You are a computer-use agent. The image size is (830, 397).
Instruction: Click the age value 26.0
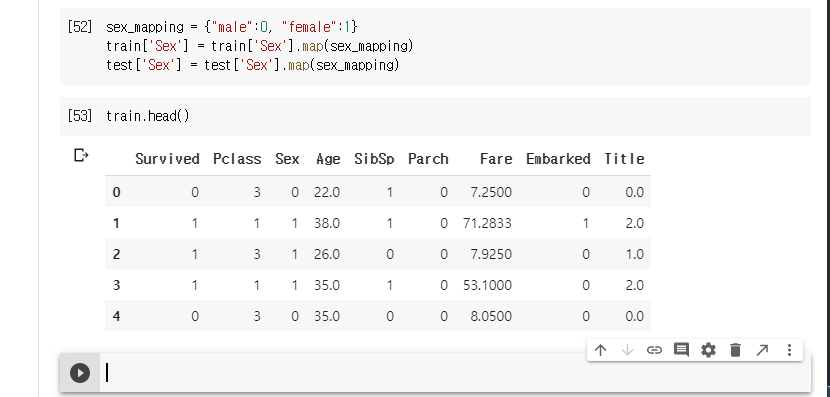tap(327, 255)
